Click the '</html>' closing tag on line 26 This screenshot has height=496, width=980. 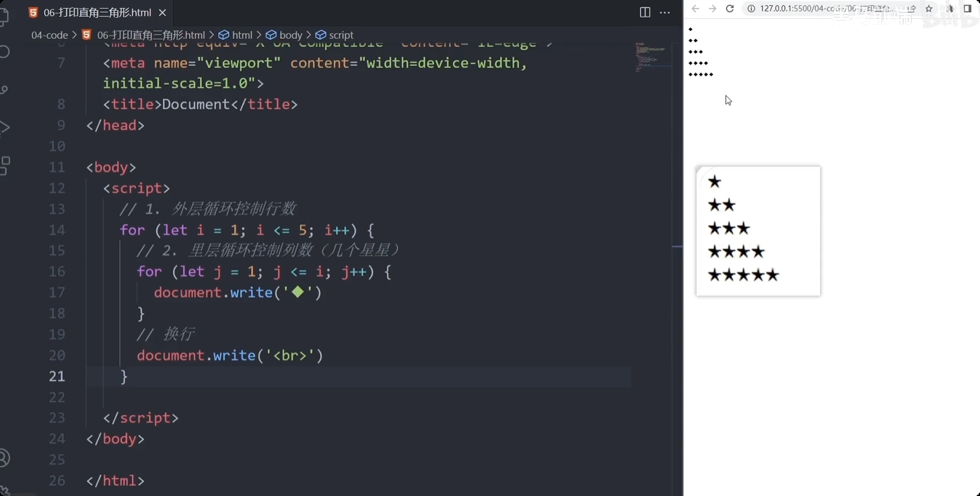(x=115, y=480)
